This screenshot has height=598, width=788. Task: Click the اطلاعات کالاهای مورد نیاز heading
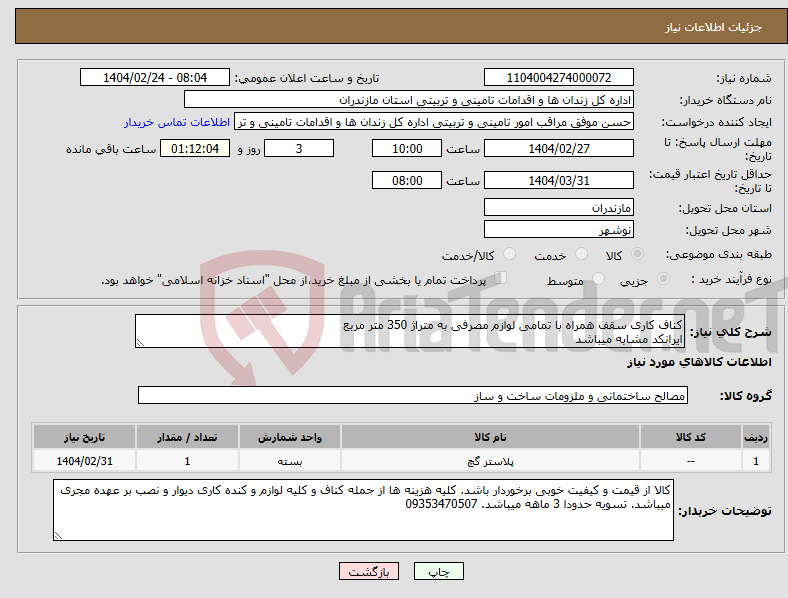(x=699, y=362)
